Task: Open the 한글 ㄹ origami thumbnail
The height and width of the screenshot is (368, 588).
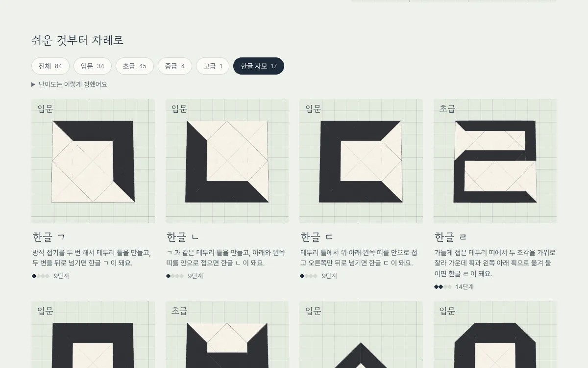Action: [x=495, y=161]
